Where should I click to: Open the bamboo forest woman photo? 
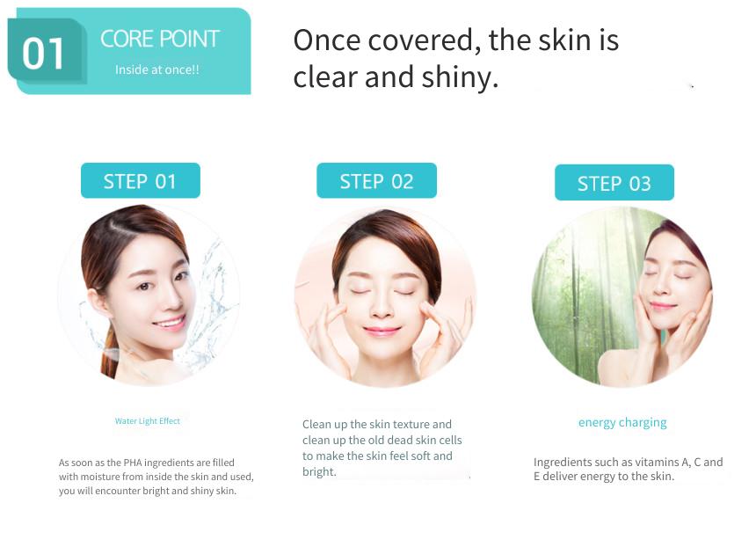(622, 297)
